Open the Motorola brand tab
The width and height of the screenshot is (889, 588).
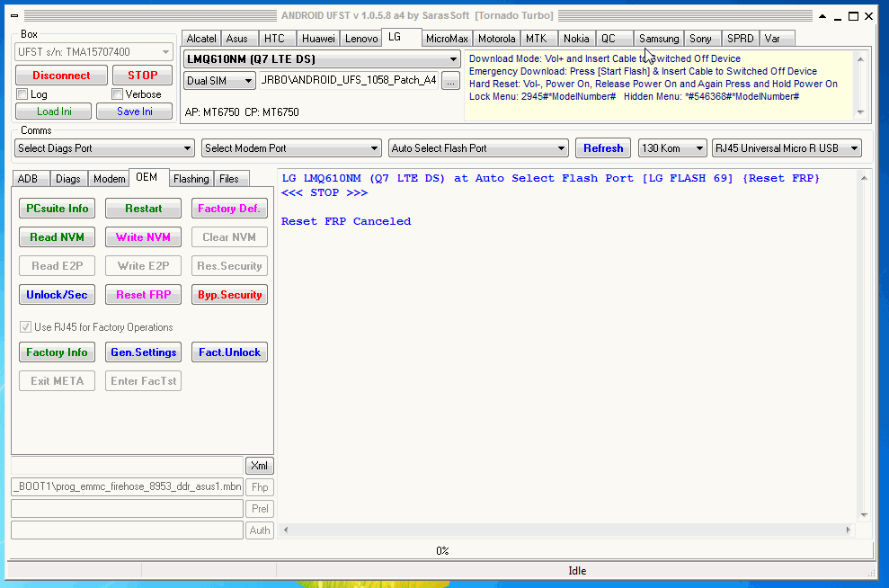click(x=497, y=39)
